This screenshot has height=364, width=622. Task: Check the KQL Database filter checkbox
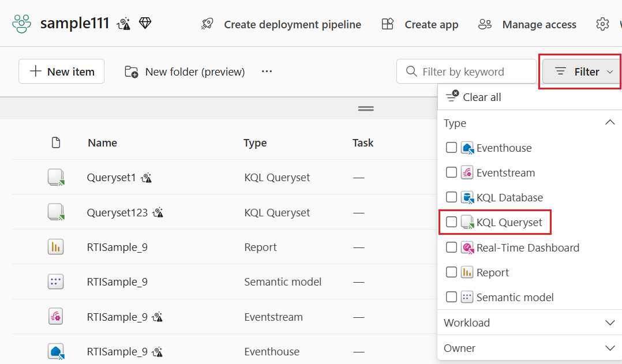[x=451, y=197]
